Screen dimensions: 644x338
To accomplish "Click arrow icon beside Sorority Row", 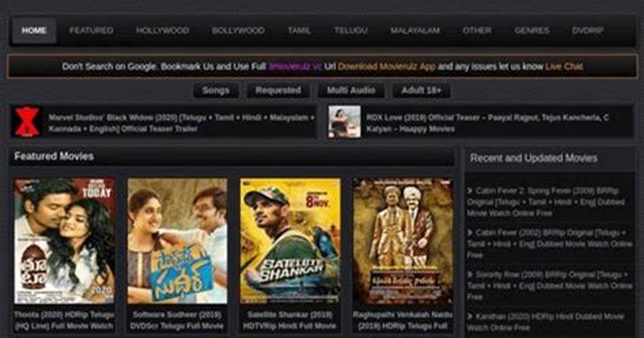I will pyautogui.click(x=470, y=274).
